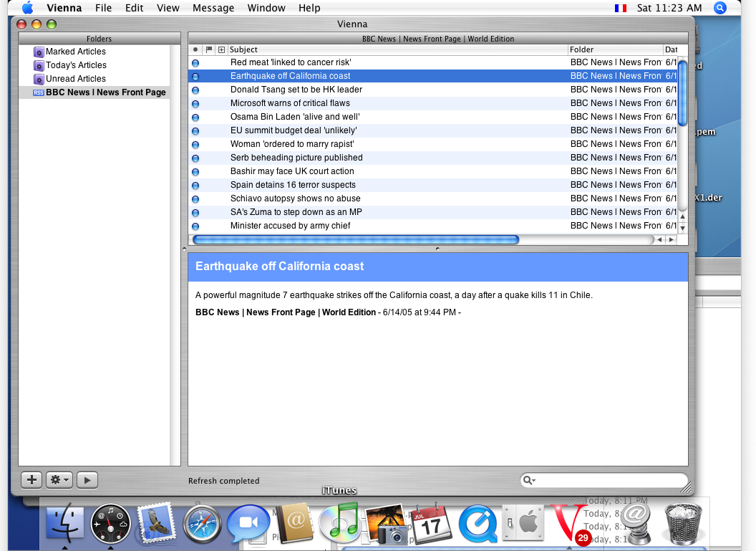Toggle unread dot for Donald Tsang article
This screenshot has height=551, width=756.
coord(195,90)
